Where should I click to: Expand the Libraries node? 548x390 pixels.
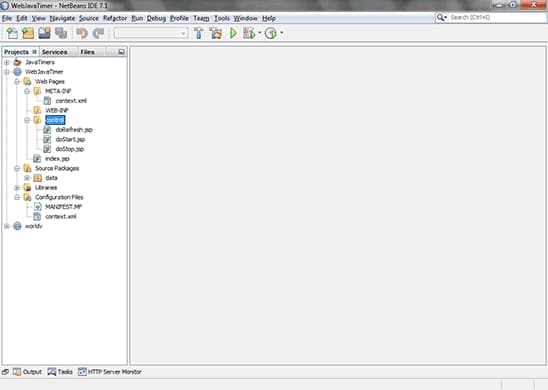17,188
